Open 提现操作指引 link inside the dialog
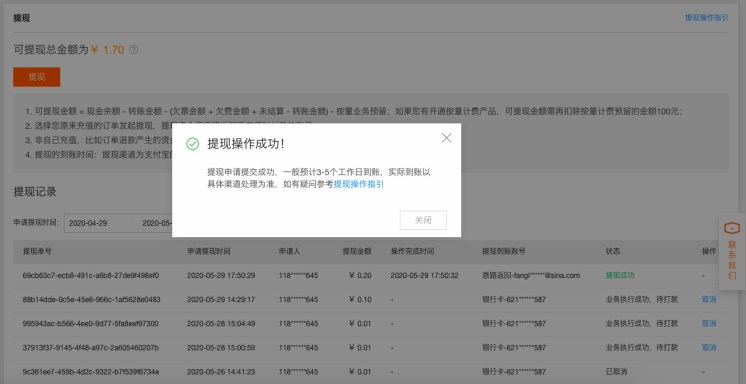The image size is (746, 384). pos(359,184)
